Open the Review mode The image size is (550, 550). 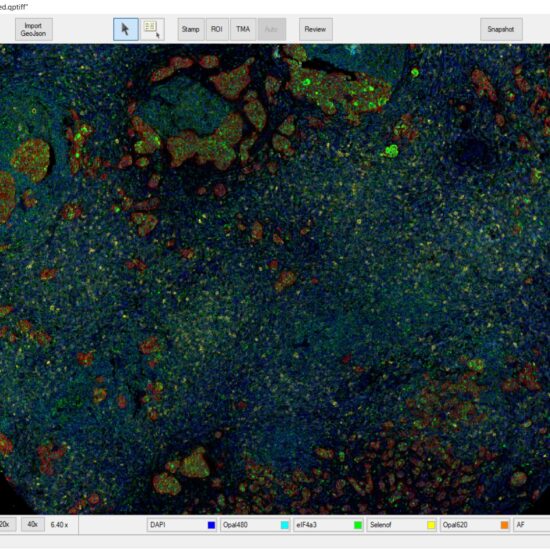[316, 29]
